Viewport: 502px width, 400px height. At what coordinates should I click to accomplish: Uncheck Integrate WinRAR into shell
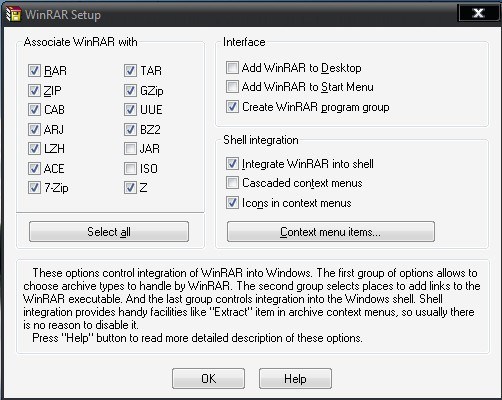pos(232,164)
